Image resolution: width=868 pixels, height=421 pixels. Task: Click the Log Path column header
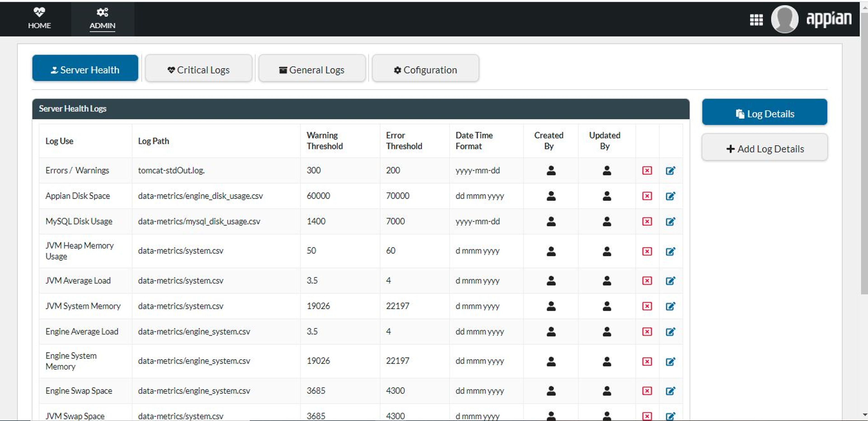point(153,141)
